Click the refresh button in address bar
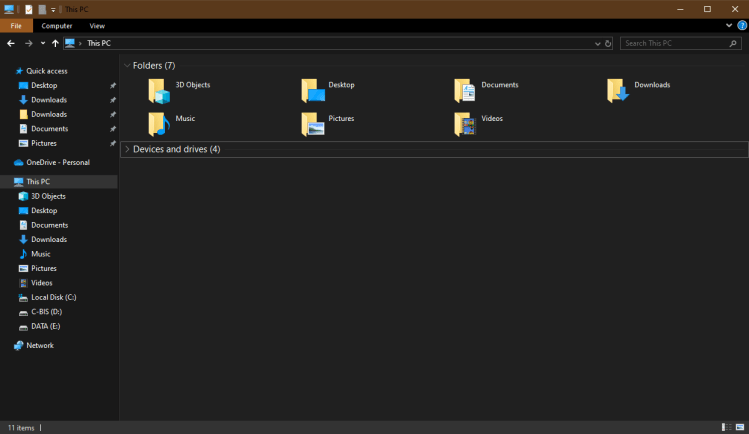Viewport: 749px width, 434px height. click(x=609, y=44)
